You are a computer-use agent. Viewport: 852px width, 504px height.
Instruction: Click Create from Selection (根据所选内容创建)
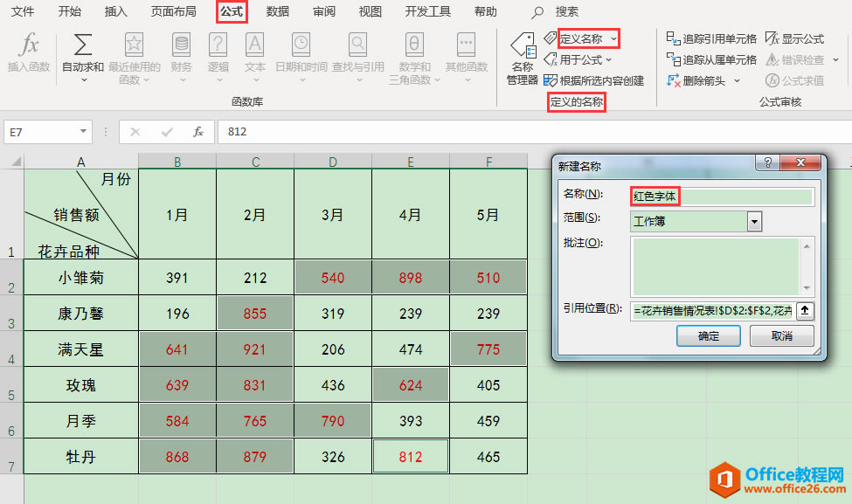coord(594,81)
